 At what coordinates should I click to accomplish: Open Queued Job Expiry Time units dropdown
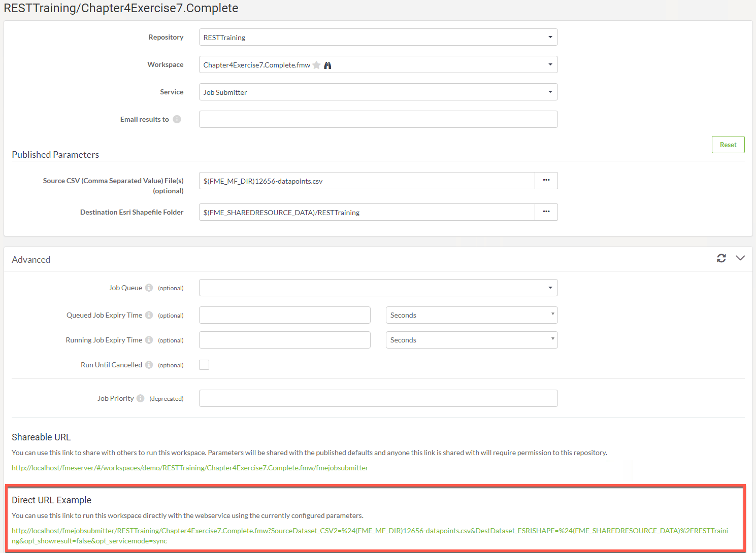click(x=471, y=315)
